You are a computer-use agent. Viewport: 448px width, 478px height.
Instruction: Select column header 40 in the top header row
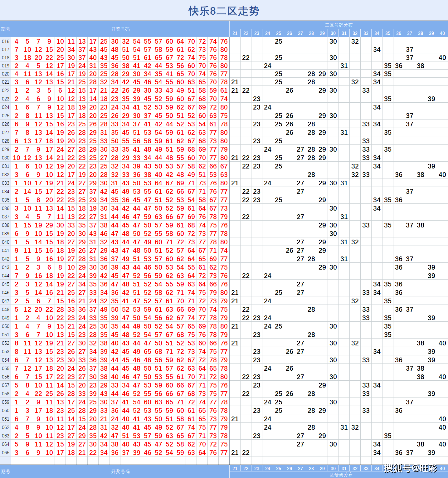(442, 33)
